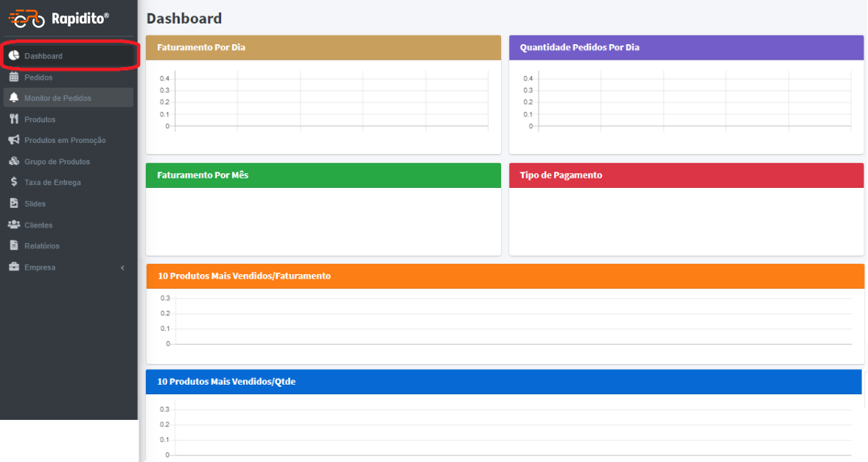Click the Clientes people icon
This screenshot has width=868, height=462.
14,225
